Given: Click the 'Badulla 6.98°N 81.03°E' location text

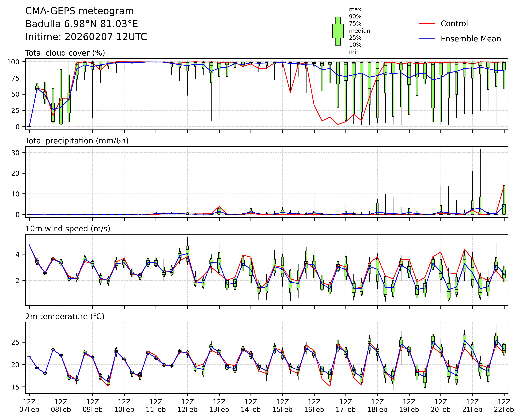Looking at the screenshot, I should [x=81, y=24].
